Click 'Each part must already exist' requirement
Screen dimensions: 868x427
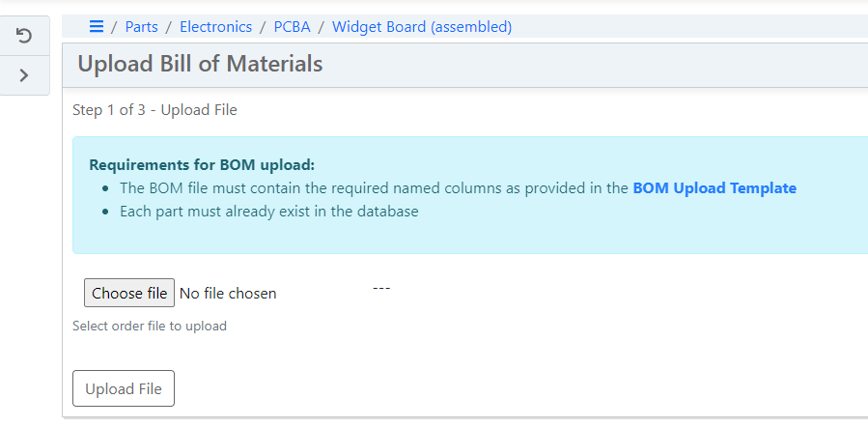point(268,212)
